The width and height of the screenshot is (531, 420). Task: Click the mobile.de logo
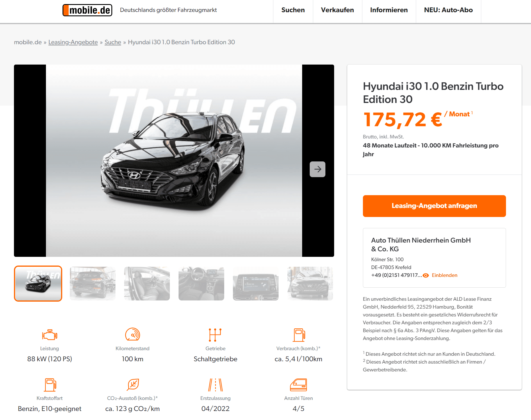(x=87, y=10)
